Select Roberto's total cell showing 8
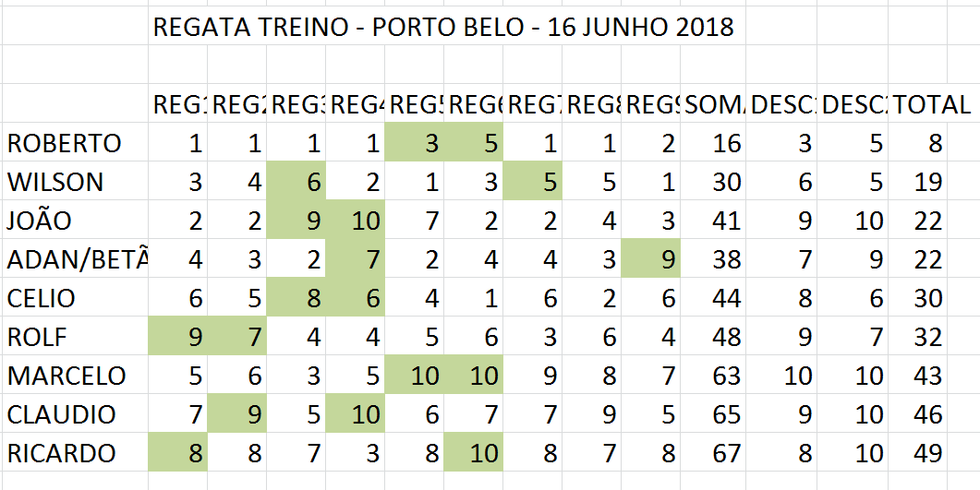980x490 pixels. tap(933, 144)
